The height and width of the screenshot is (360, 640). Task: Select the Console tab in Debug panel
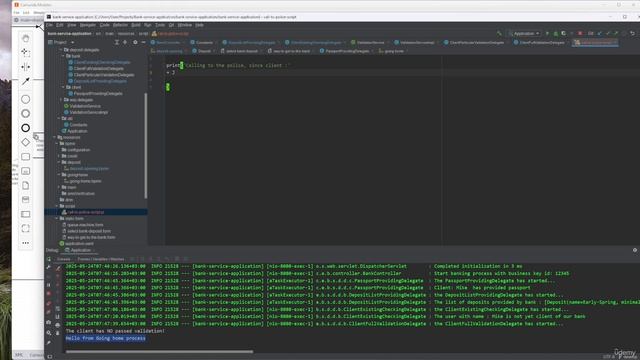click(64, 259)
